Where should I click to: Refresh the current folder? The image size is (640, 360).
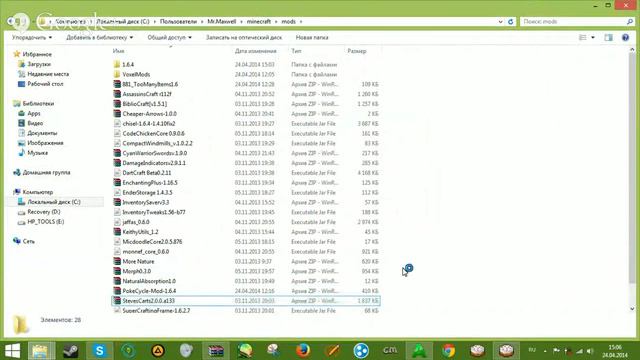[x=510, y=22]
